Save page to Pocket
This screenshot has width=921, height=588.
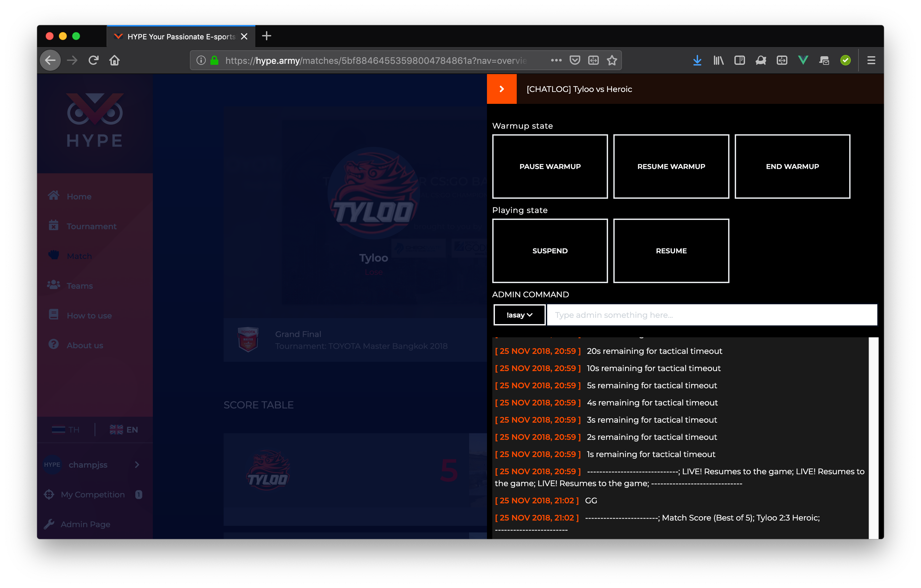[575, 61]
